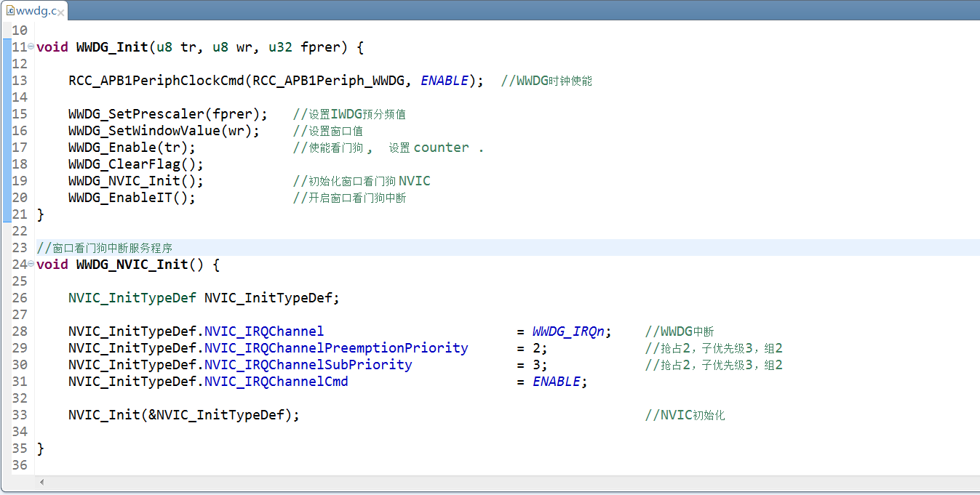Click RCC_APB1Periph_WWDG argument
The height and width of the screenshot is (495, 980).
point(328,81)
